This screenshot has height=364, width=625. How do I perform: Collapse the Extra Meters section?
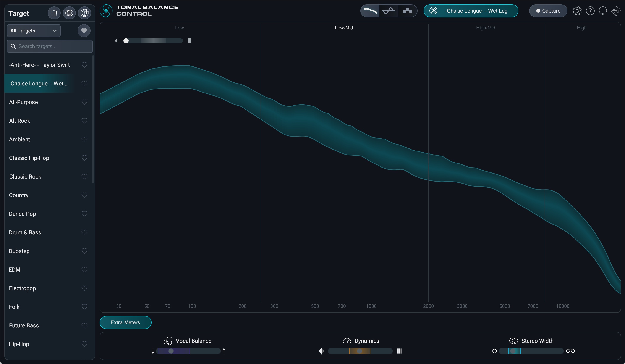pos(125,322)
